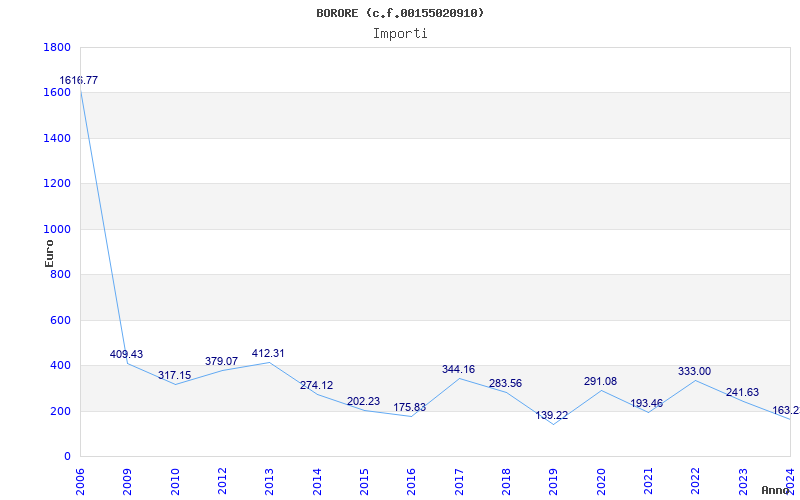This screenshot has width=800, height=500.
Task: Click the 2021 year tick label
Action: pyautogui.click(x=648, y=482)
